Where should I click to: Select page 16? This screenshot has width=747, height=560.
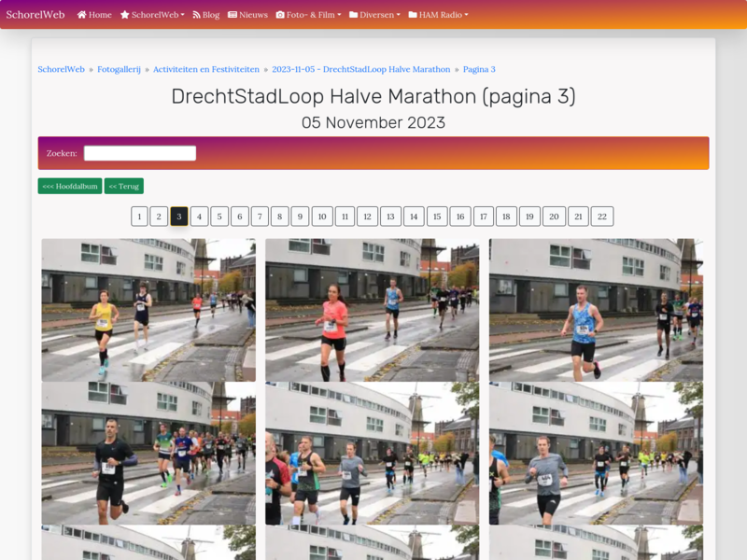460,217
